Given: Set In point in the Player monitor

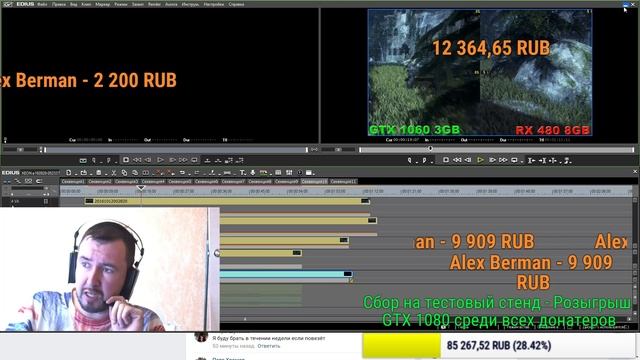Looking at the screenshot, I should 94,160.
